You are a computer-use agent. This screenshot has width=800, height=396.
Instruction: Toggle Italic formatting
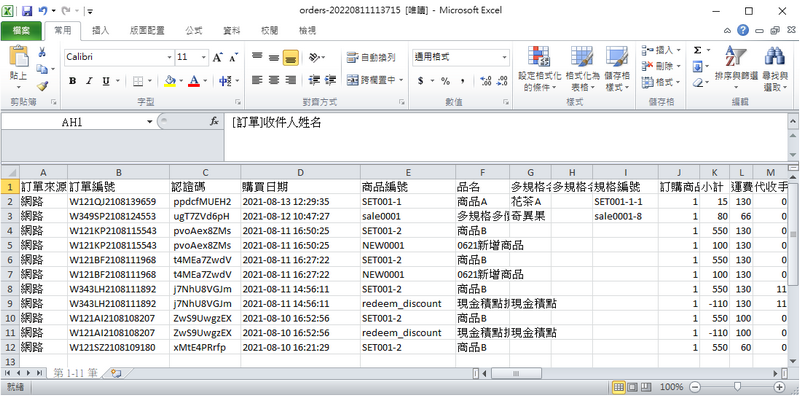pyautogui.click(x=89, y=81)
